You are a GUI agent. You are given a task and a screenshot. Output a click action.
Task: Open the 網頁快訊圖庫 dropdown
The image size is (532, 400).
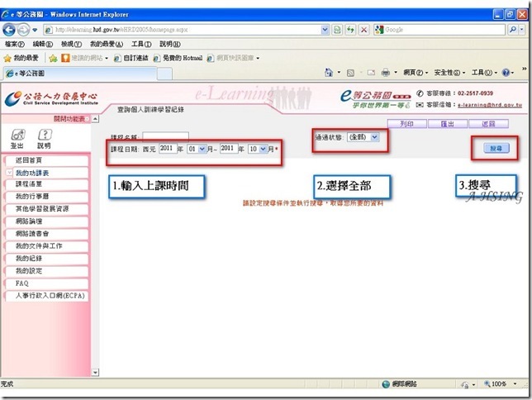[234, 59]
